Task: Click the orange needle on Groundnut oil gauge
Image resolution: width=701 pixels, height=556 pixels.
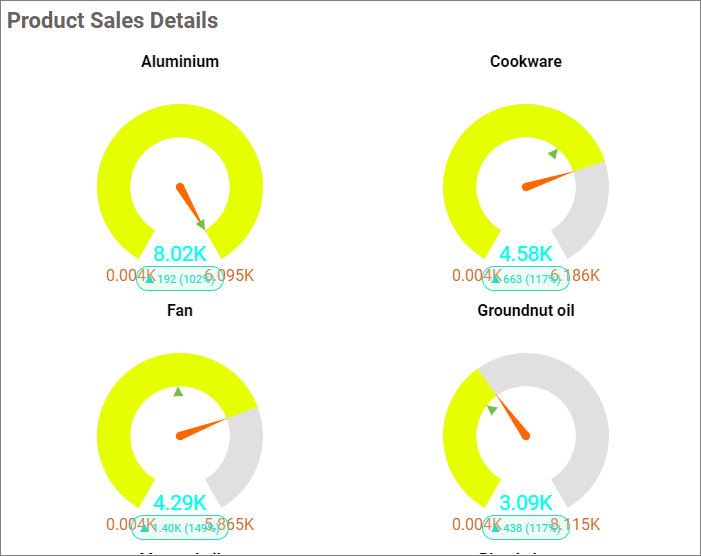Action: point(513,418)
